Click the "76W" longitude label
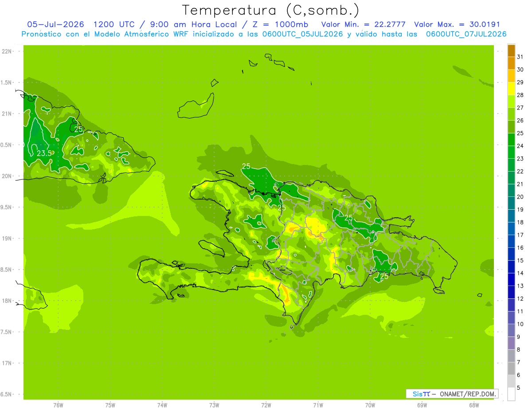Viewport: 532px width, 411px height. coord(58,405)
